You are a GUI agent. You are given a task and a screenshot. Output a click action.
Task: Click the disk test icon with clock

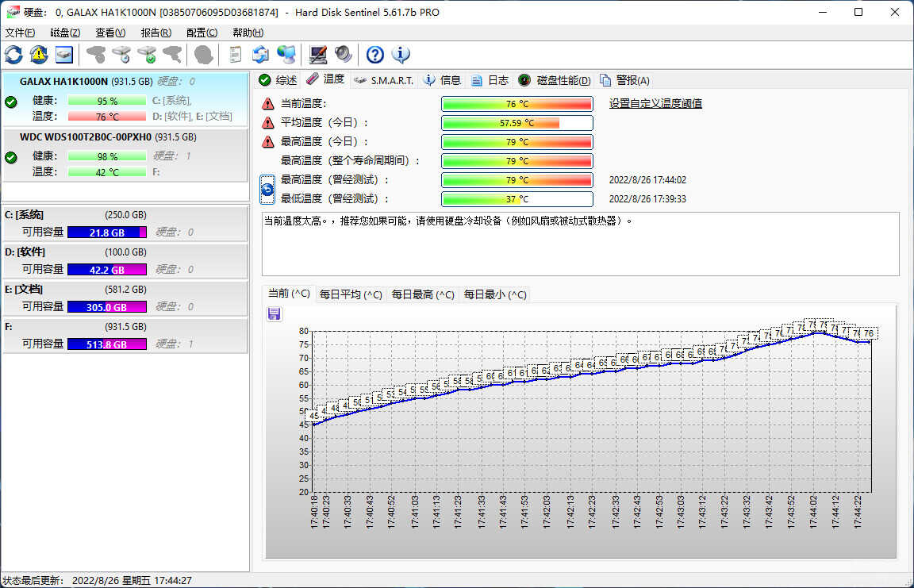[122, 55]
